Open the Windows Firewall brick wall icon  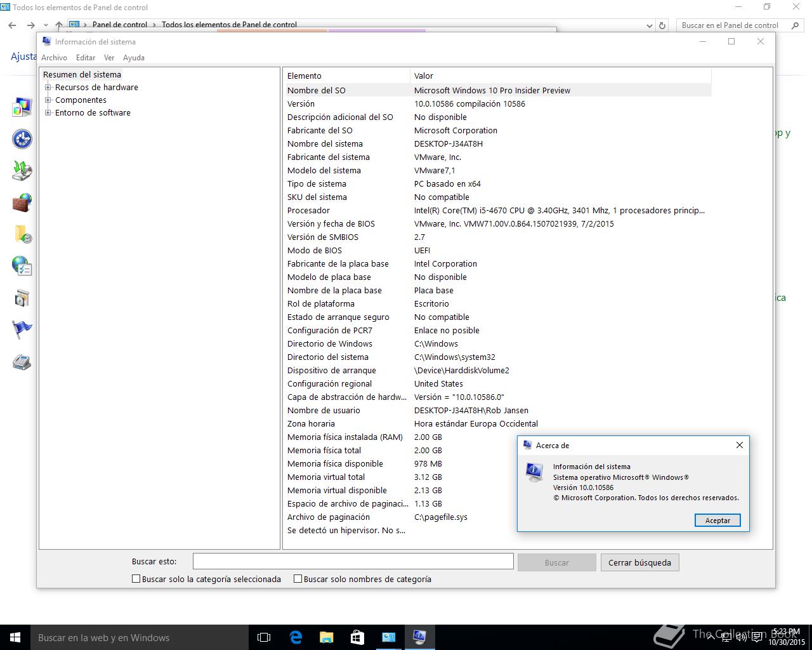pos(22,202)
